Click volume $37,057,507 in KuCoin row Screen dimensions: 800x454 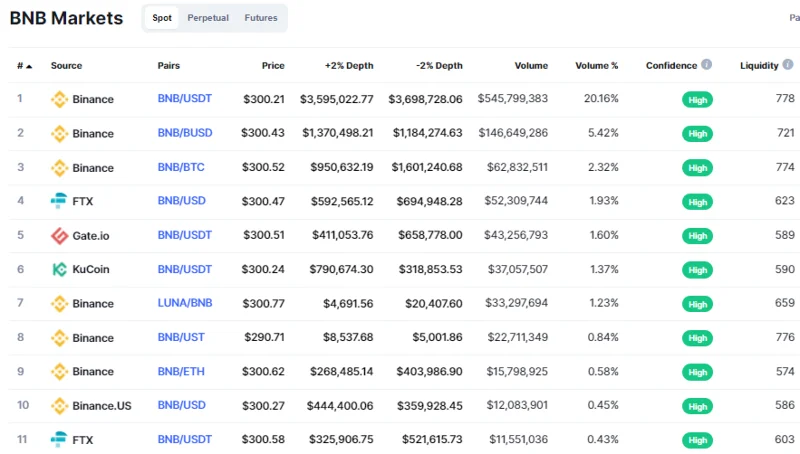click(518, 269)
